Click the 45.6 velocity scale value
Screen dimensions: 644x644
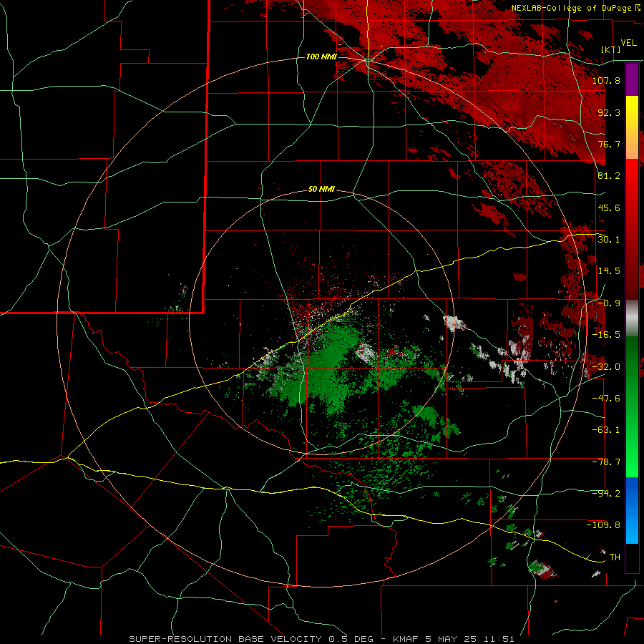609,208
